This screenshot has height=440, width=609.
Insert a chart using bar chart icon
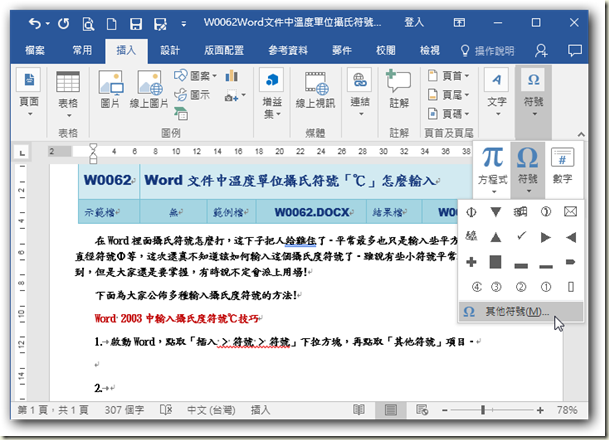point(231,75)
